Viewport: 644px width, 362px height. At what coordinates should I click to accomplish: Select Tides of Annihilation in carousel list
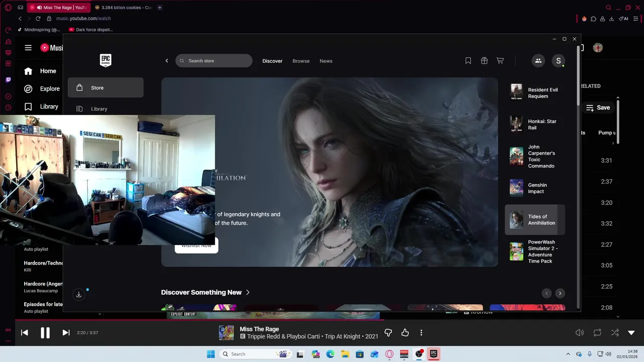[535, 220]
